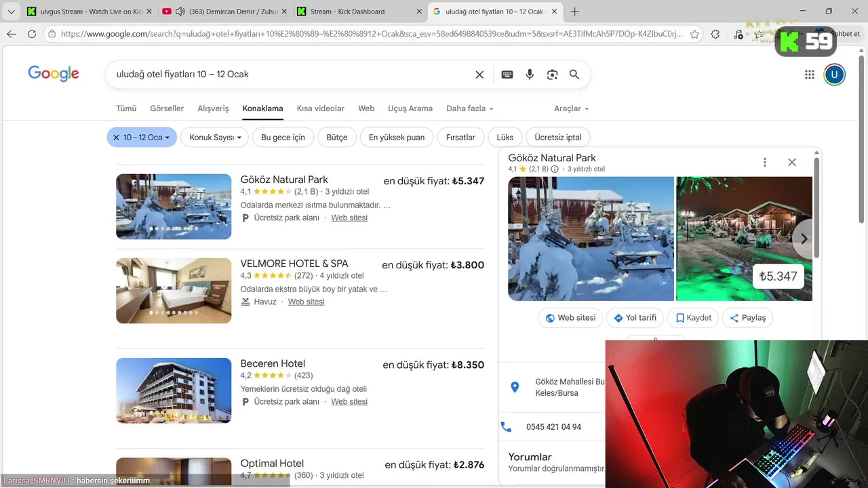868x488 pixels.
Task: Select the ulvgus Stream browser tab
Action: [x=88, y=12]
